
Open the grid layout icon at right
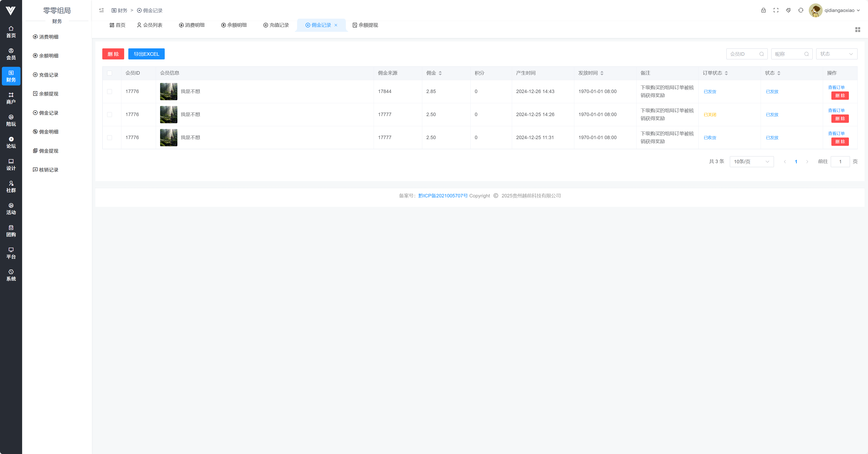[858, 30]
